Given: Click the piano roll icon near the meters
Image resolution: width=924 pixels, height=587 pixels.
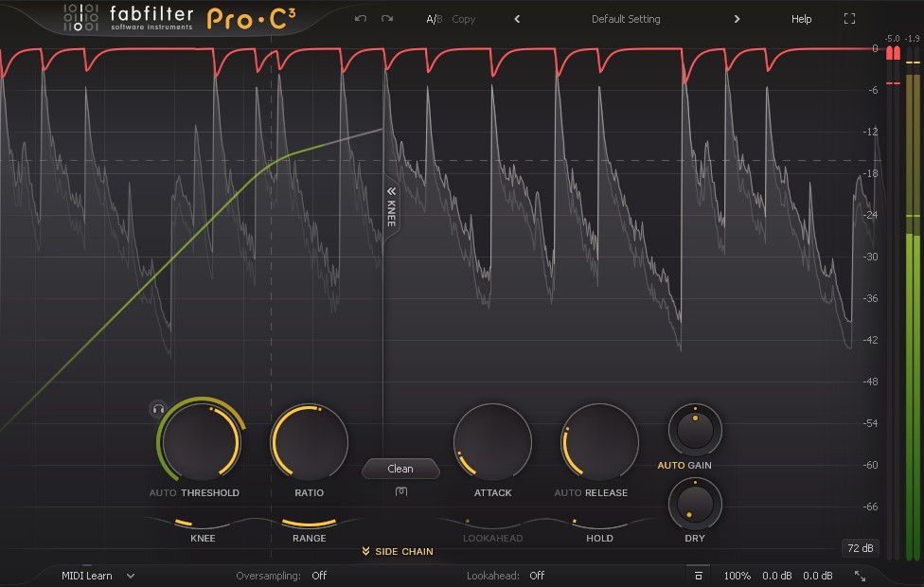Looking at the screenshot, I should [x=698, y=575].
